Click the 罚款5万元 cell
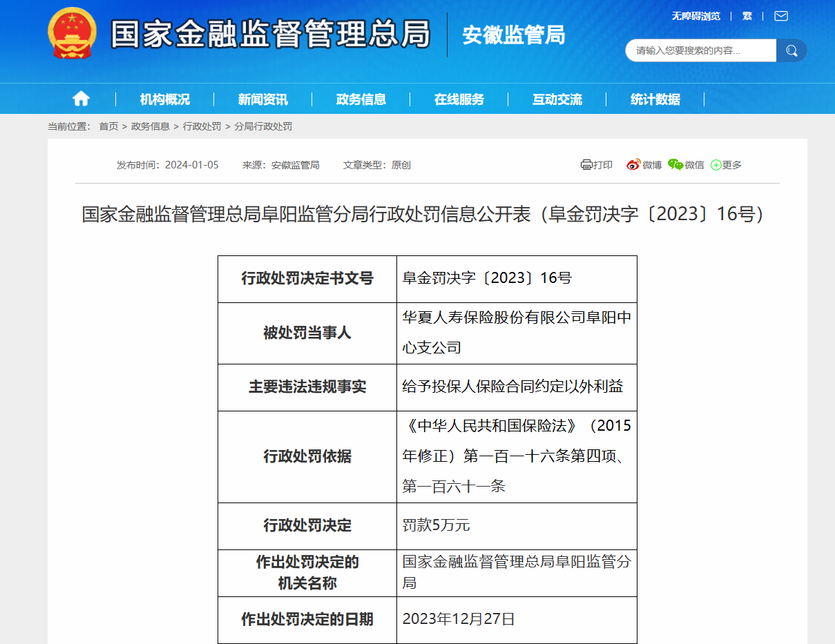The width and height of the screenshot is (835, 644). (517, 526)
